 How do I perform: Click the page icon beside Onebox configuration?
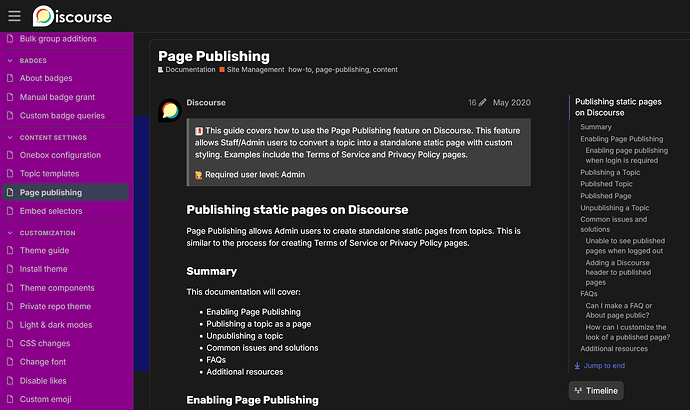tap(10, 155)
